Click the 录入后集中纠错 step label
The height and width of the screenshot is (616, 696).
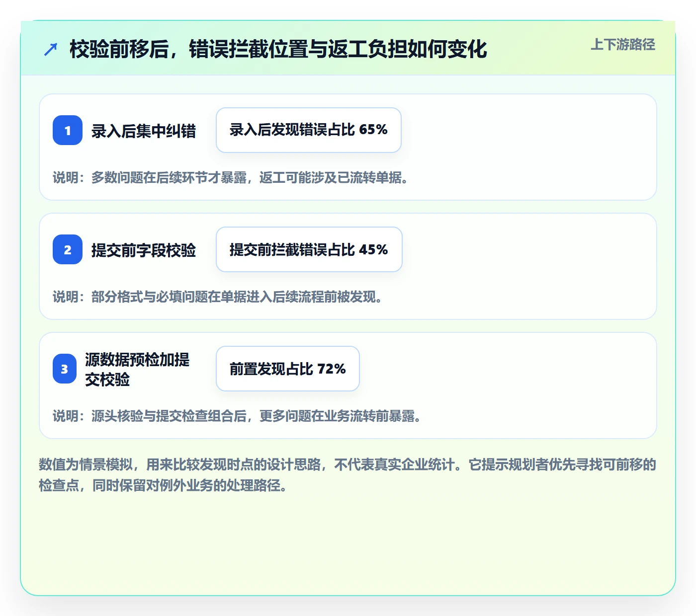click(x=144, y=131)
